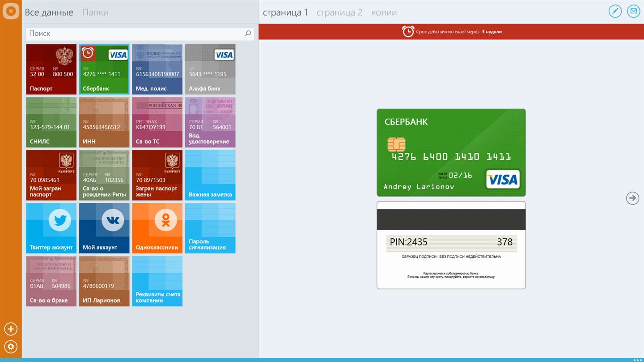Open Св-во о рождении Риты tile
The image size is (644, 362).
pos(104,175)
